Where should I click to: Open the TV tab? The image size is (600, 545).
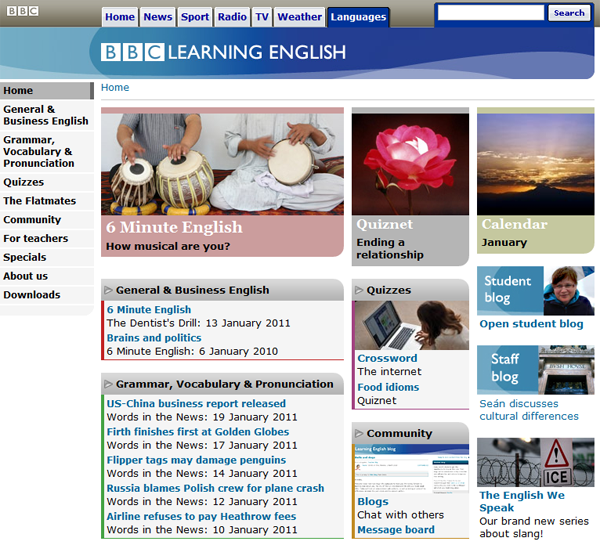pyautogui.click(x=262, y=17)
